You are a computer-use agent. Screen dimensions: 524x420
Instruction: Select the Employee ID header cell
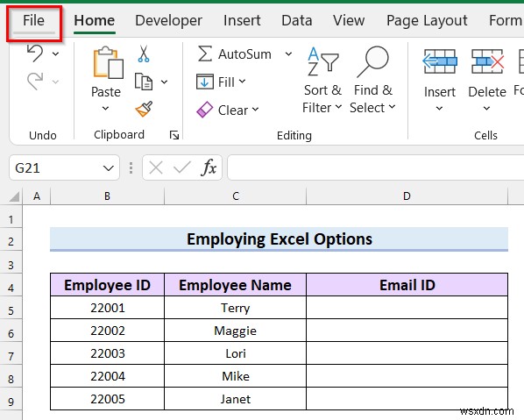tap(107, 285)
